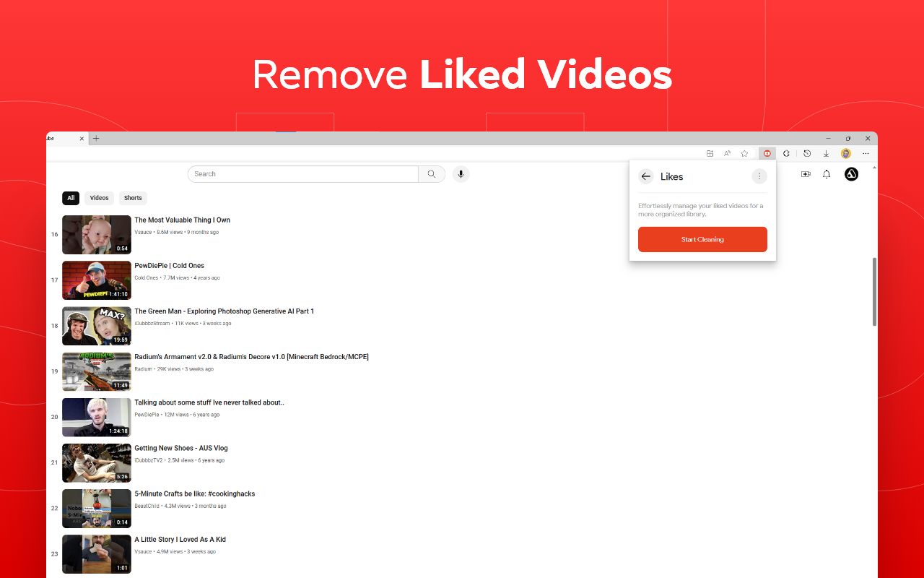
Task: Click the Start Cleaning button
Action: tap(702, 239)
